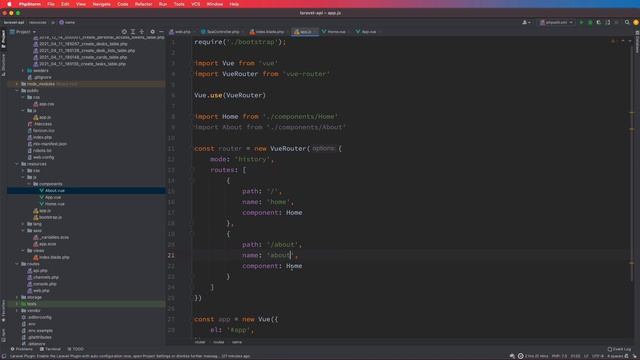Open the Apple menu
Viewport: 640px width, 360px height.
click(x=9, y=4)
